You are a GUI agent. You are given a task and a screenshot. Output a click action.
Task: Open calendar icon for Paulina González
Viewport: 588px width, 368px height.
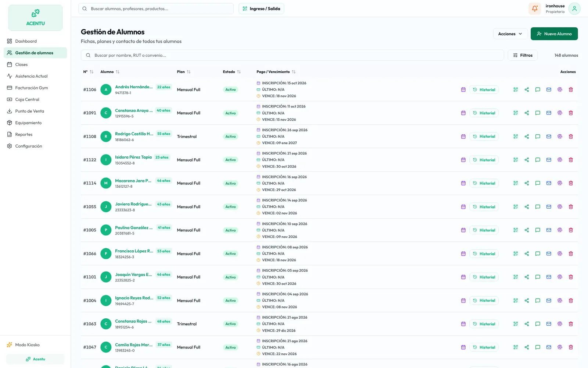click(463, 230)
